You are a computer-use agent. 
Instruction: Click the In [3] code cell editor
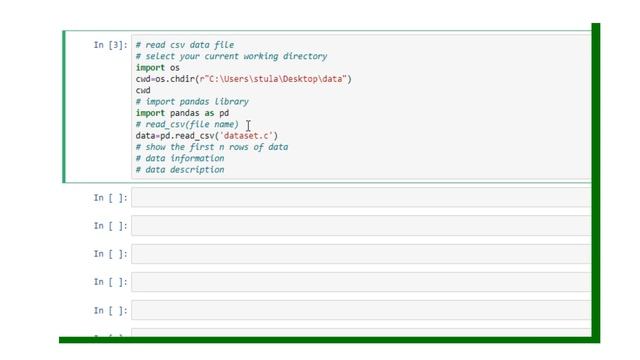coord(361,107)
